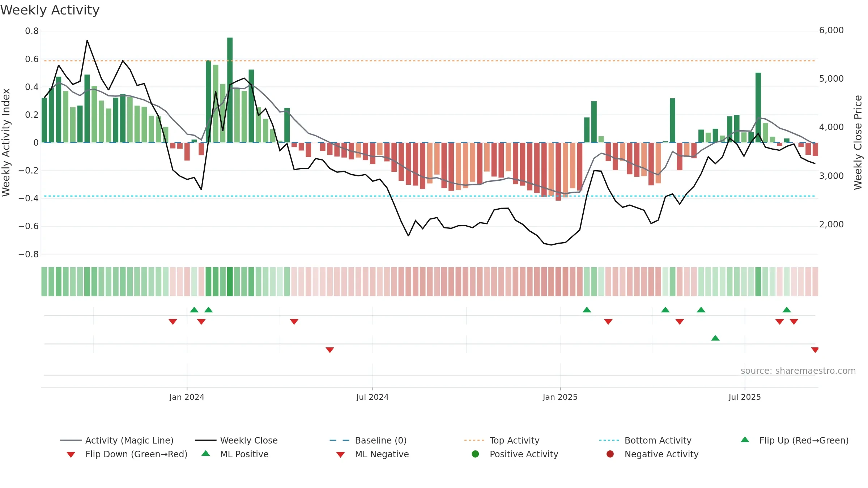This screenshot has height=488, width=868.
Task: Click the 'Weekly Activity Index' axis title
Action: tap(6, 142)
